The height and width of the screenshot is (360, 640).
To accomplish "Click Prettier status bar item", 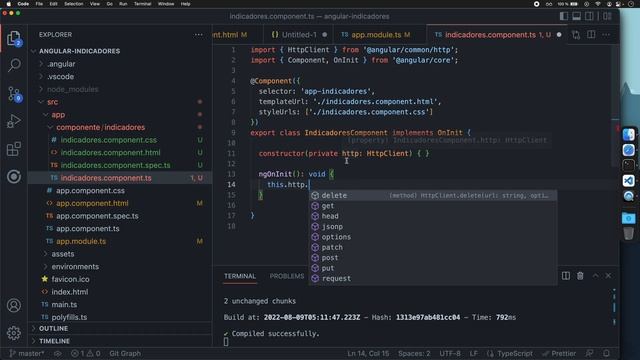I will tap(559, 353).
